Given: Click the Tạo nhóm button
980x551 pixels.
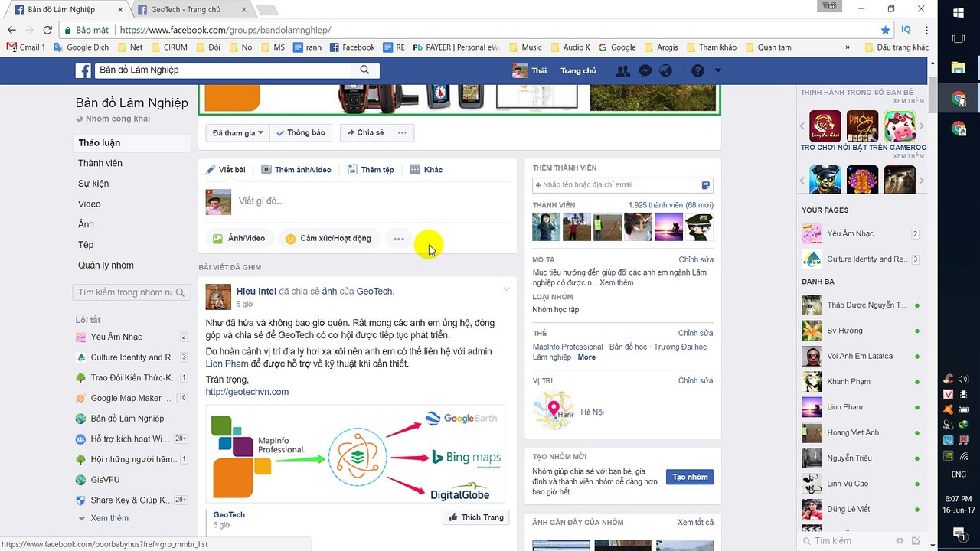Looking at the screenshot, I should pyautogui.click(x=690, y=477).
